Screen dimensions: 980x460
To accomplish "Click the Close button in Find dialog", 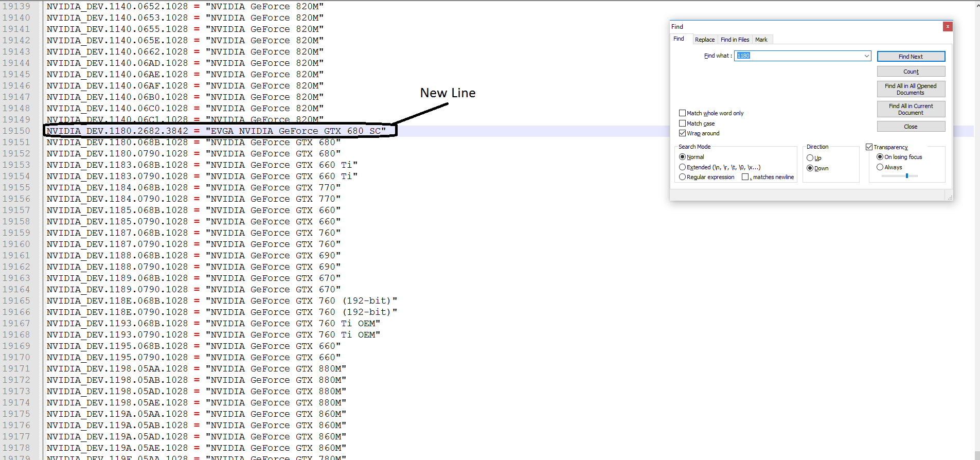I will [x=911, y=127].
